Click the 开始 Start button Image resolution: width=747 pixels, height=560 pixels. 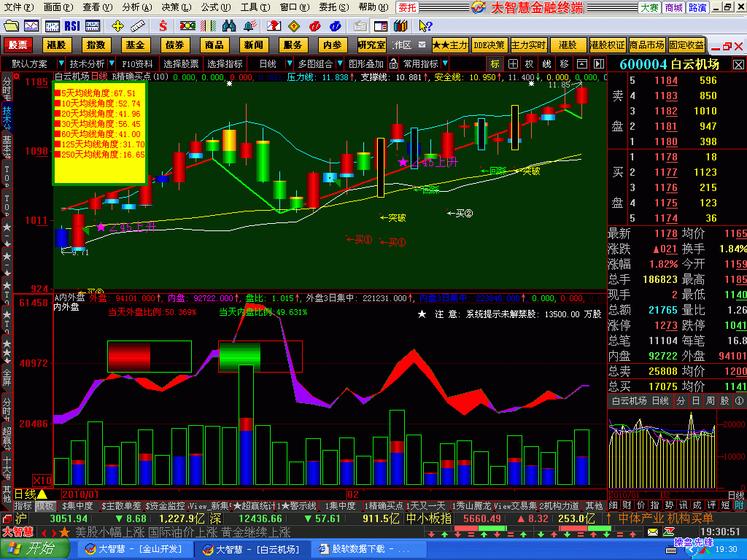coord(34,549)
